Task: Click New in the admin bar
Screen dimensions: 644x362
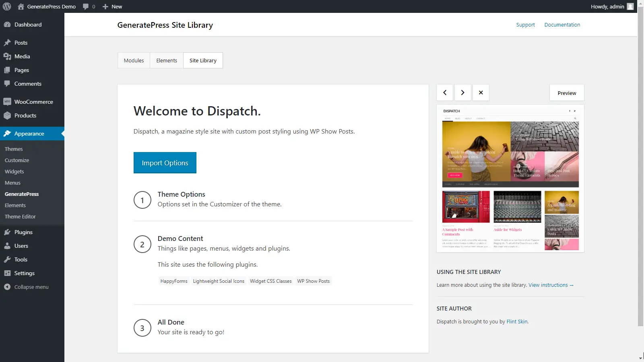Action: (x=117, y=7)
